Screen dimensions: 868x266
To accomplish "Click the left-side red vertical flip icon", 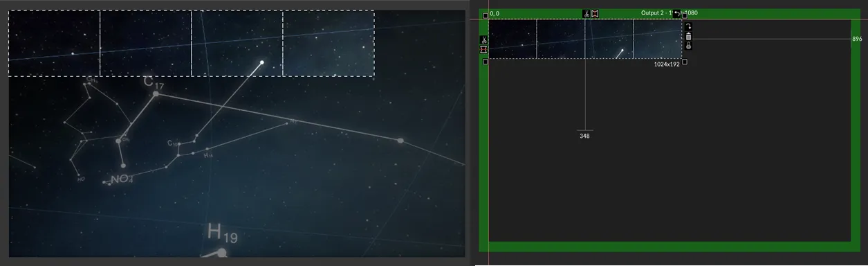I will point(484,49).
